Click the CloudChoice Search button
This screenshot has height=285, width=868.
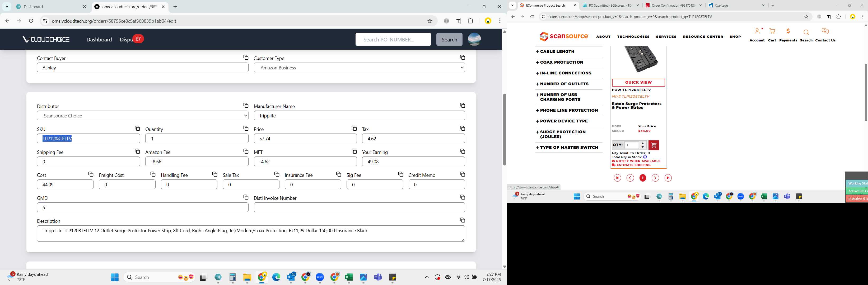[x=449, y=39]
